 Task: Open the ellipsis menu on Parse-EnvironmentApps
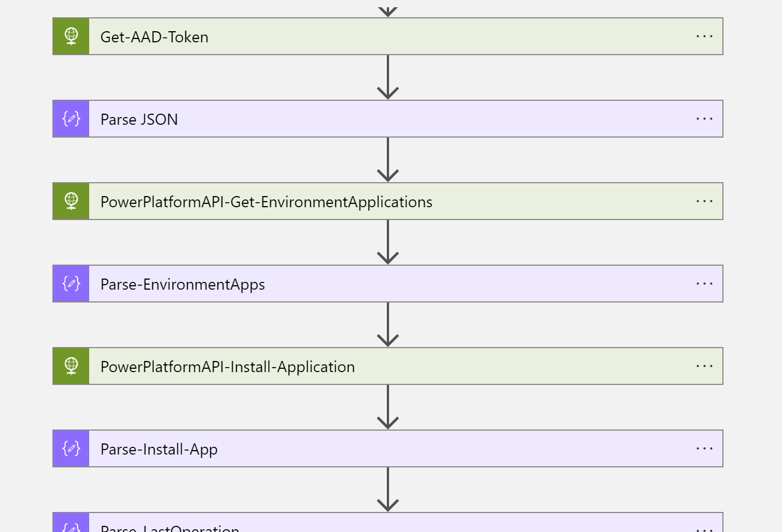click(705, 283)
